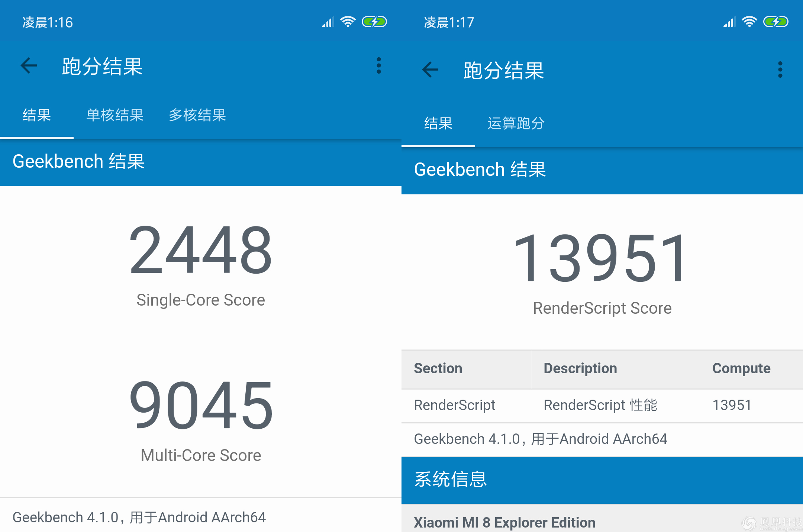Switch to 多核结果 tab
803x532 pixels.
click(x=197, y=115)
